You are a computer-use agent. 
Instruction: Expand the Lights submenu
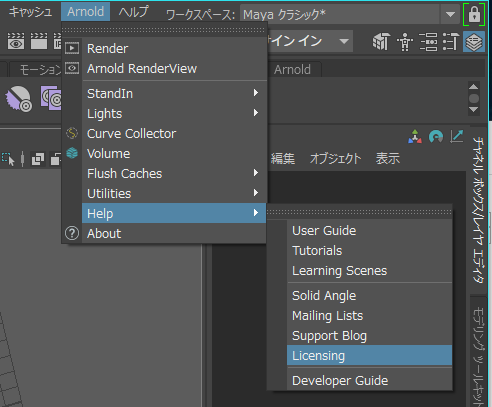[174, 113]
